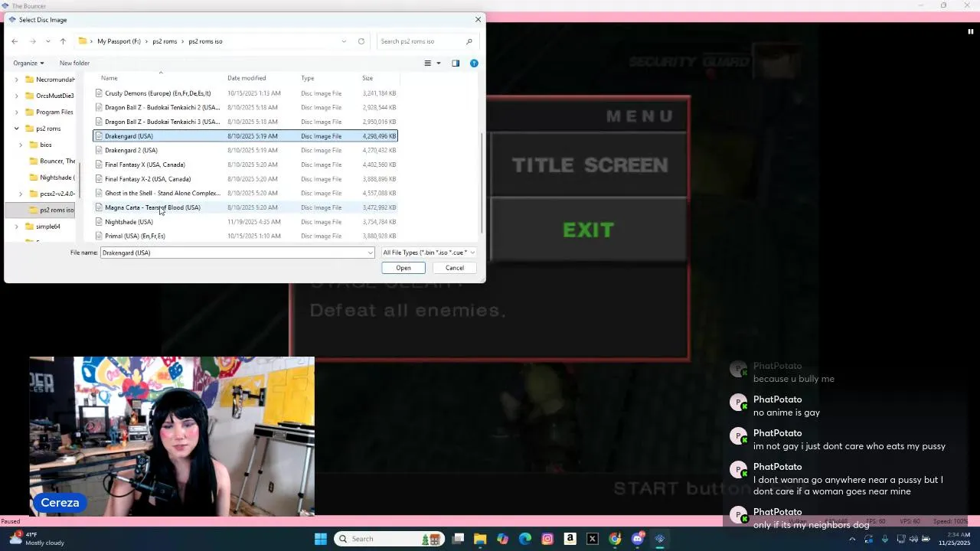
Task: Select Magna Carta - Tears of Blood file
Action: 245,207
